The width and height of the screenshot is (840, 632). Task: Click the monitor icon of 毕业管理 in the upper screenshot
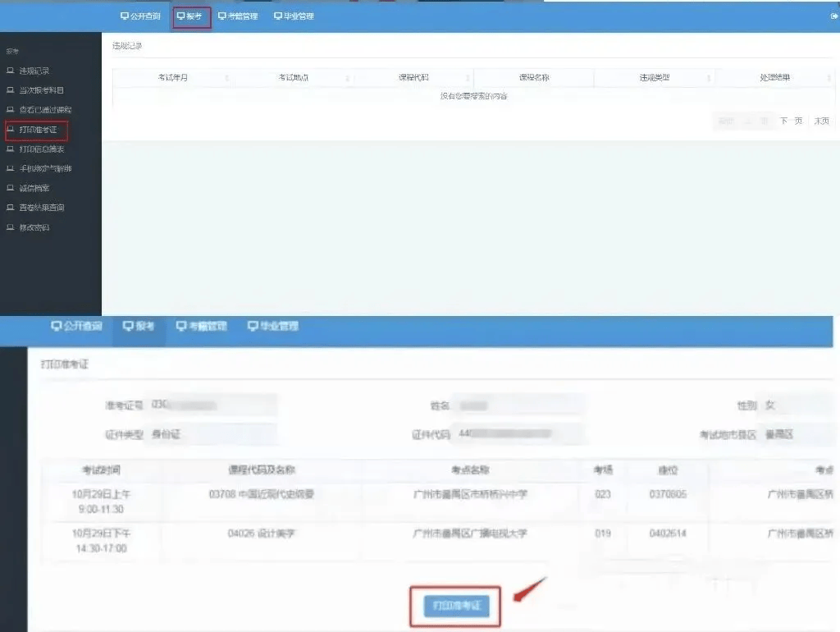point(277,16)
